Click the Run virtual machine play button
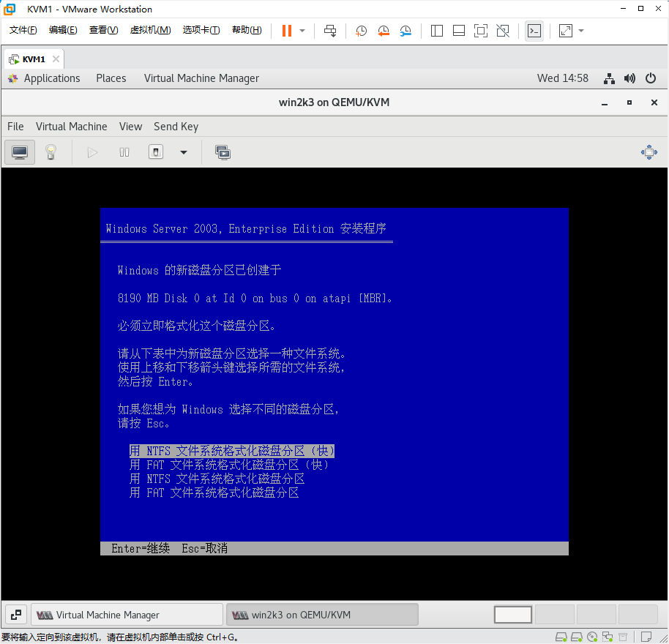 (x=92, y=152)
